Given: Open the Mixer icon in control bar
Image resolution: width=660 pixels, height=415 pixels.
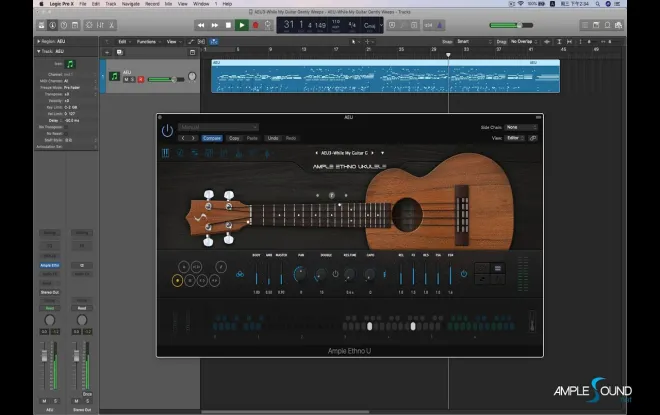Looking at the screenshot, I should click(x=100, y=25).
